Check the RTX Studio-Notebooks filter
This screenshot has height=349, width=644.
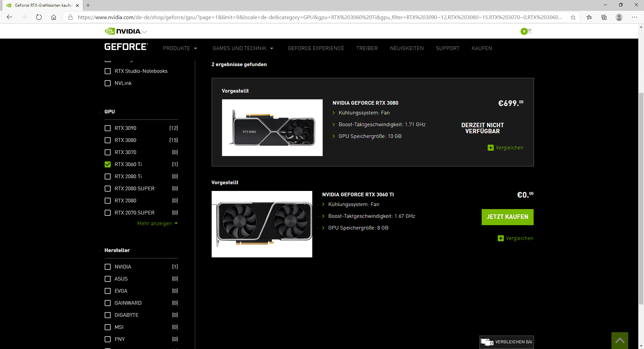pos(108,71)
